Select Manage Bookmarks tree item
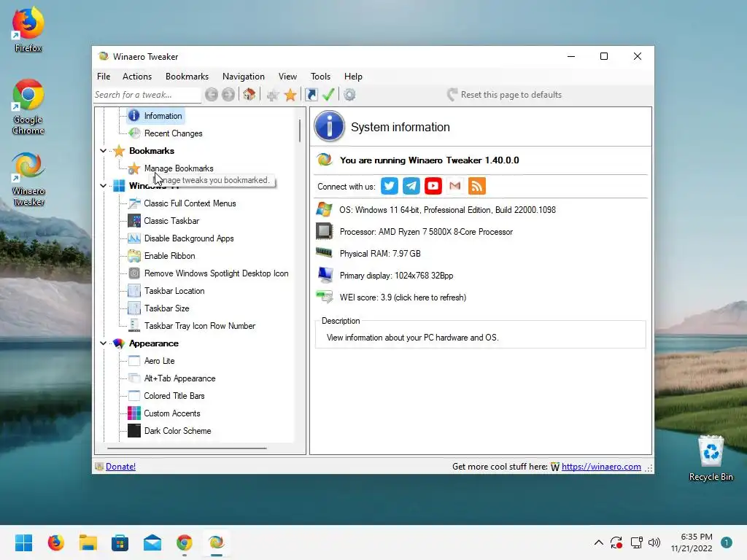 coord(179,168)
